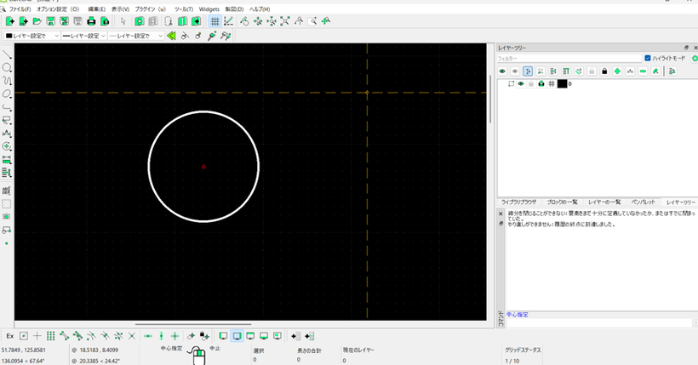Add a layer with green plus icon

click(617, 71)
